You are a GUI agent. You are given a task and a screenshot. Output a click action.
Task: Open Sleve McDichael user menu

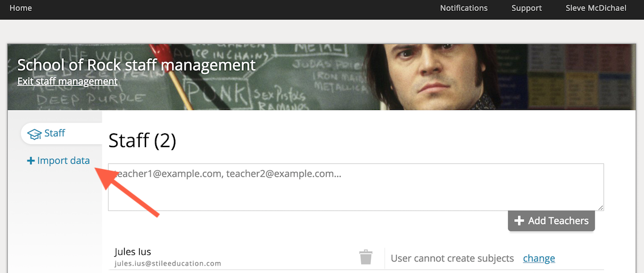(x=596, y=8)
